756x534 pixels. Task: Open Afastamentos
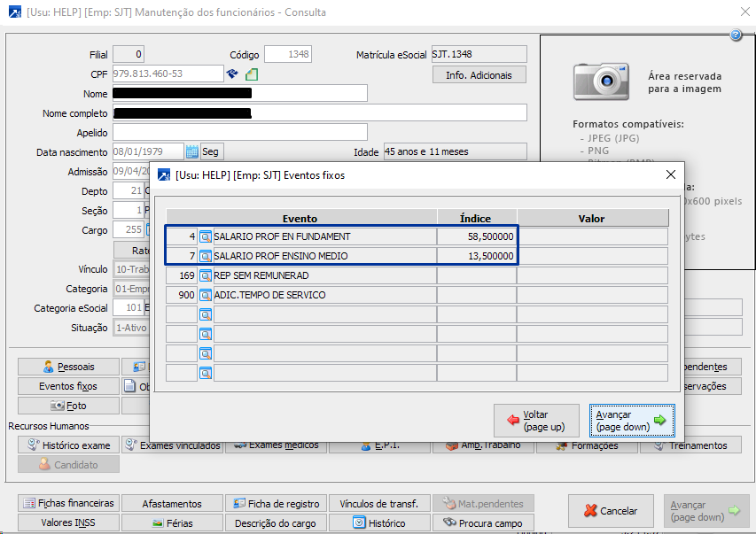[x=172, y=503]
